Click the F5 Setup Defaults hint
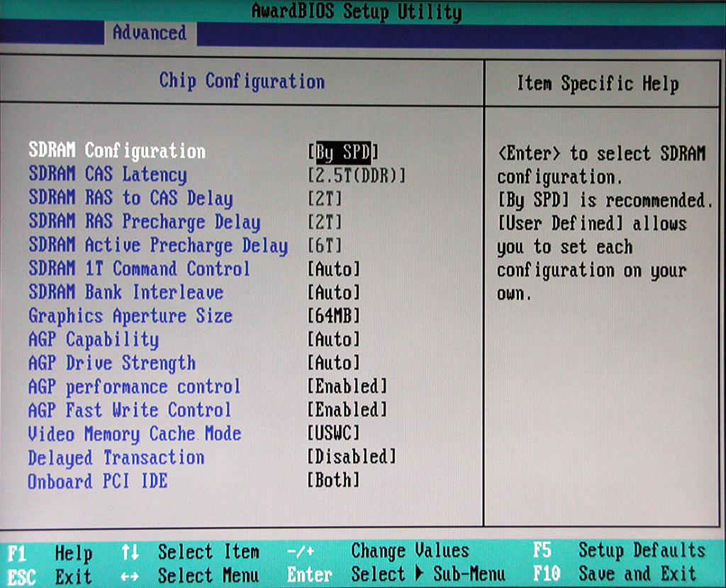The width and height of the screenshot is (726, 588). pyautogui.click(x=620, y=550)
